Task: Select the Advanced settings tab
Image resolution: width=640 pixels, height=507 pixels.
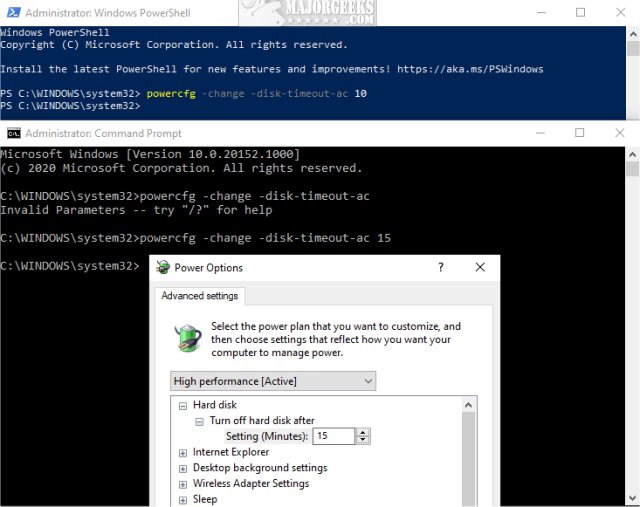Action: pyautogui.click(x=200, y=296)
